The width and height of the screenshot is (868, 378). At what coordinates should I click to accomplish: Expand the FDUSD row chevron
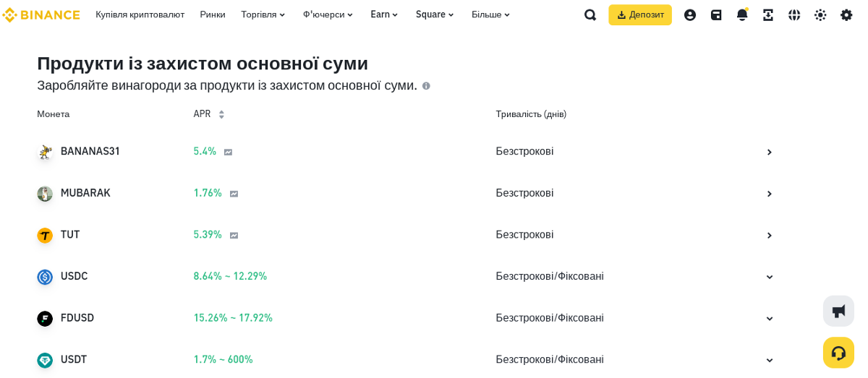click(x=770, y=319)
